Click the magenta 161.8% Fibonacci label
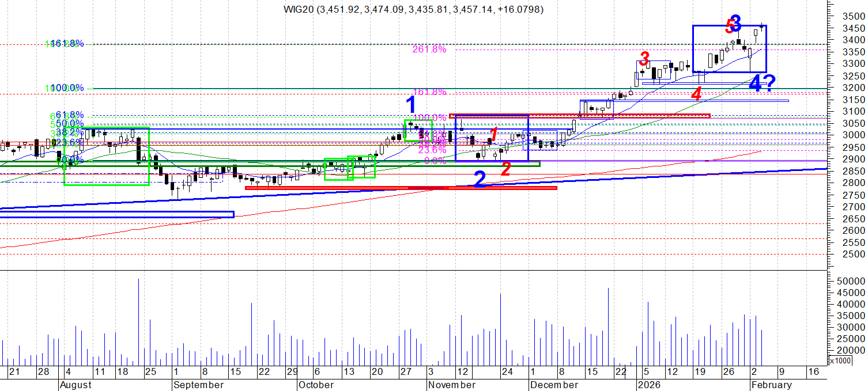Viewport: 868px width, 391px height. click(429, 92)
